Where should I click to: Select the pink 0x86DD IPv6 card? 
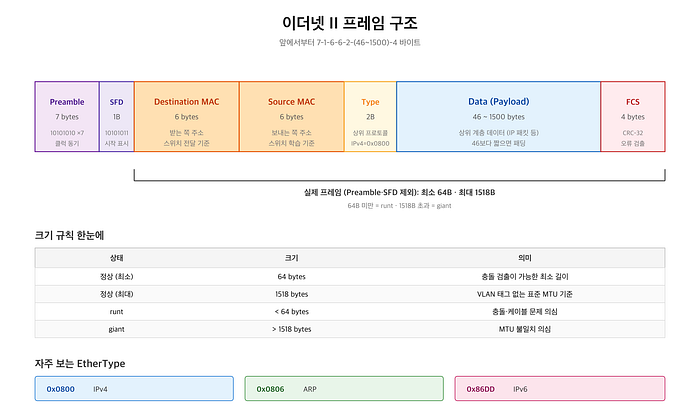click(560, 388)
